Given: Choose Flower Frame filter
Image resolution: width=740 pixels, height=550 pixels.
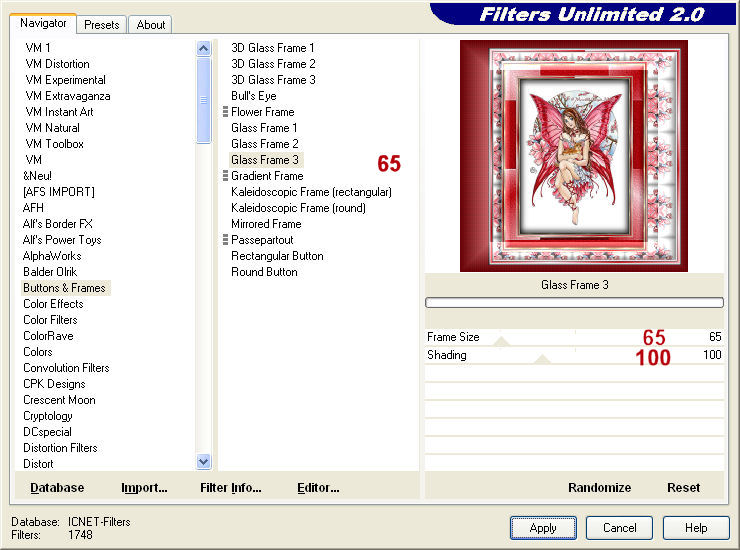Looking at the screenshot, I should tap(262, 112).
